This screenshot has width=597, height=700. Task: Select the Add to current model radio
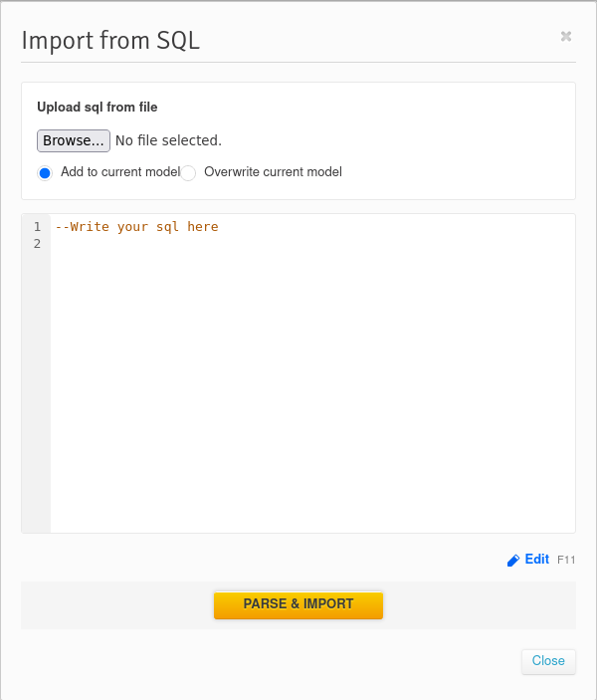pos(45,173)
